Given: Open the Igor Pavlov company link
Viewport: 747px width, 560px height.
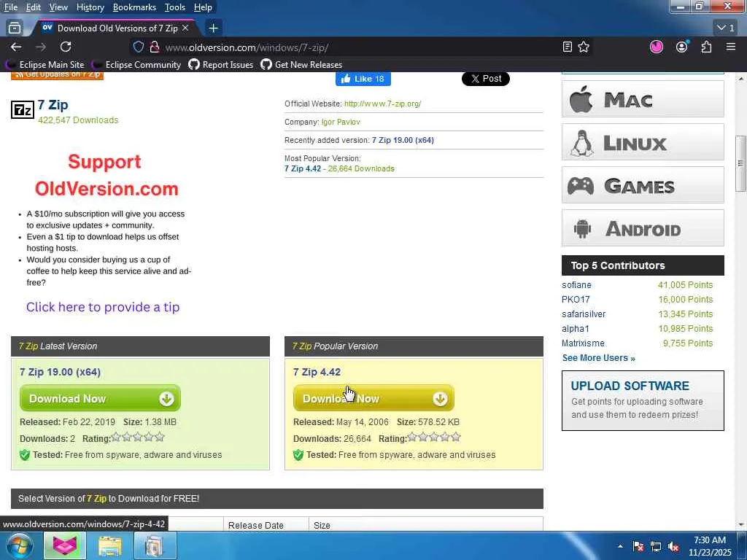Looking at the screenshot, I should pos(341,122).
